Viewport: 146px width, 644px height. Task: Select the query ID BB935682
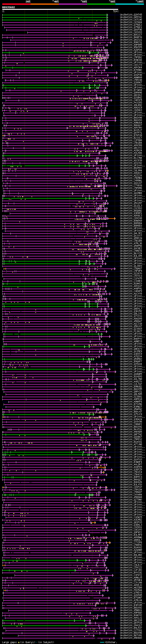[x=8, y=7]
